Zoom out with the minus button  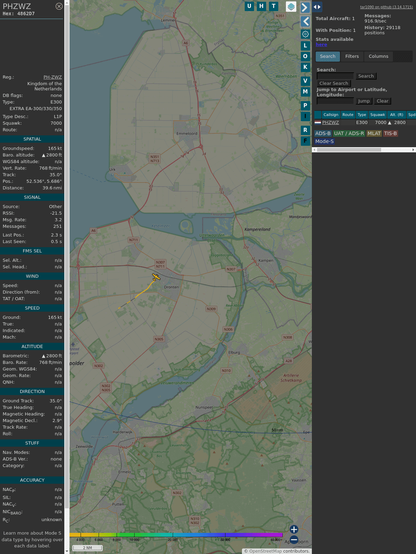coord(294,540)
